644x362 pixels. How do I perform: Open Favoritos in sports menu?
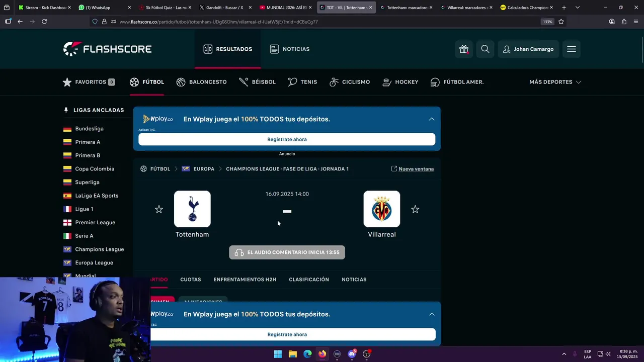[x=89, y=82]
